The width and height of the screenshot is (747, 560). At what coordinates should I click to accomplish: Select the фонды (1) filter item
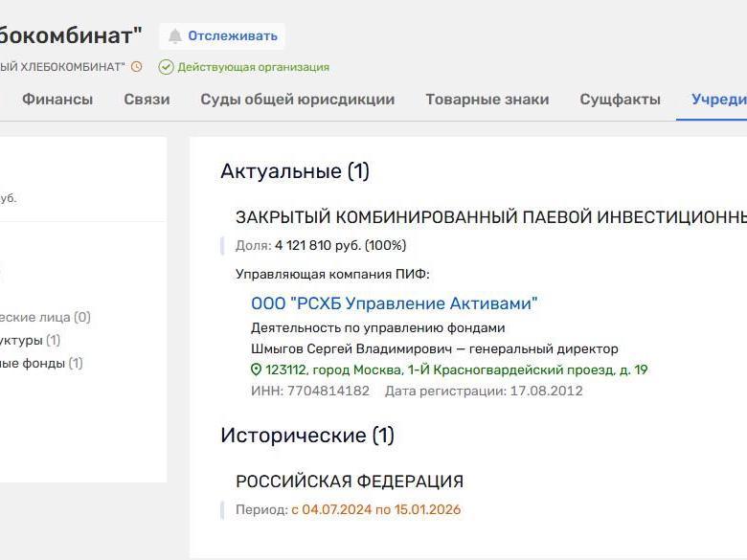pos(40,363)
